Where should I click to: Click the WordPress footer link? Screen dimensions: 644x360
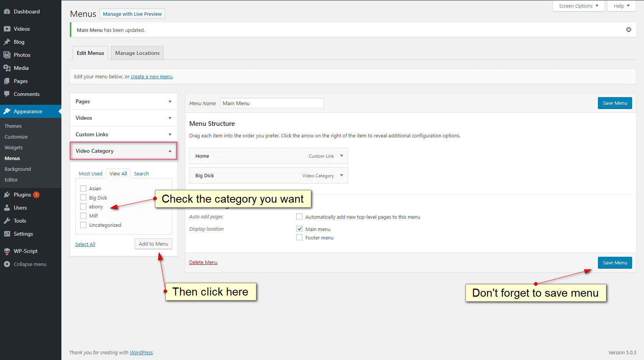coord(141,352)
